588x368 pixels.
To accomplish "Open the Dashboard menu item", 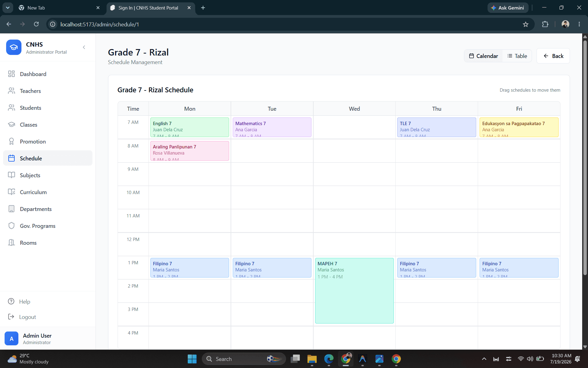I will coord(48,74).
